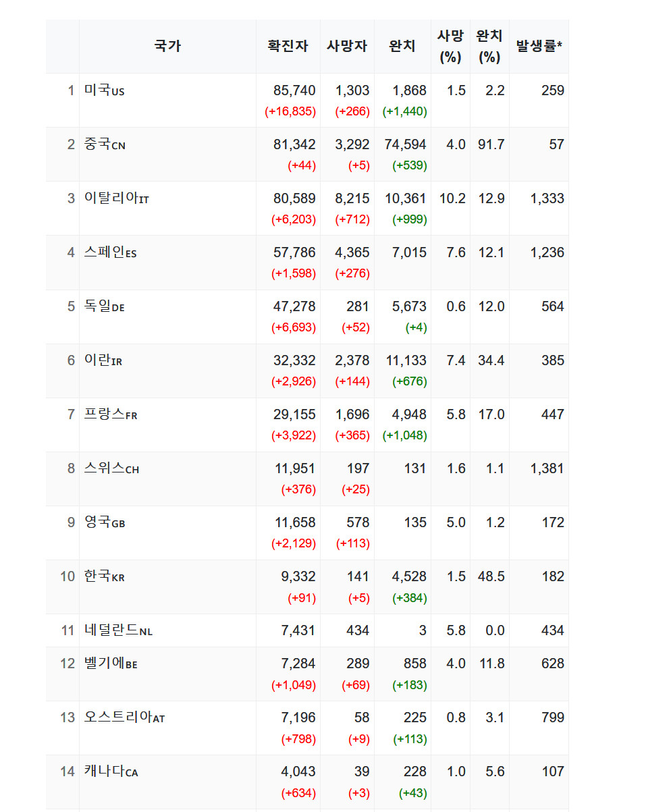The image size is (646, 812).
Task: Open the 미국 US country link
Action: click(104, 90)
